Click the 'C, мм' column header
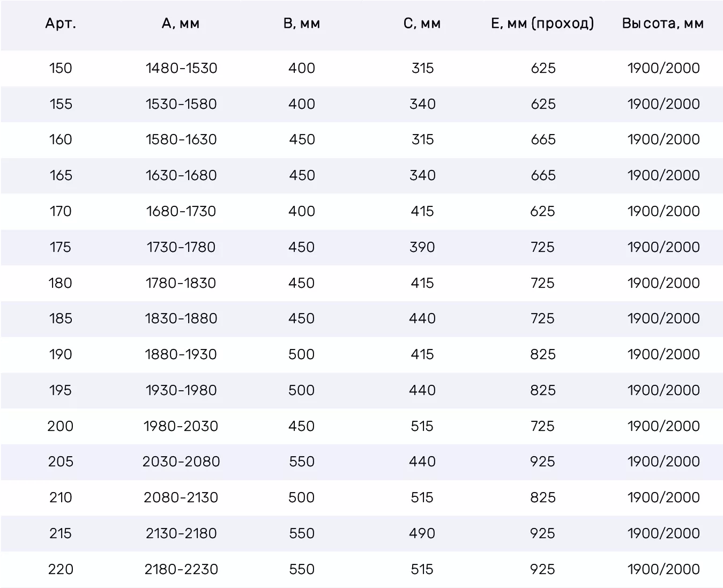Viewport: 723px width, 588px height. coord(422,24)
